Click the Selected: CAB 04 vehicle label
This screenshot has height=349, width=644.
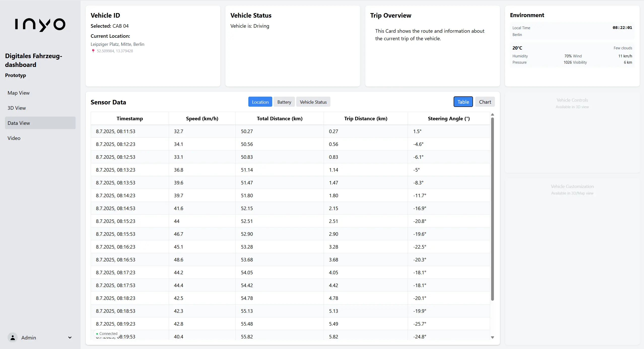[110, 26]
